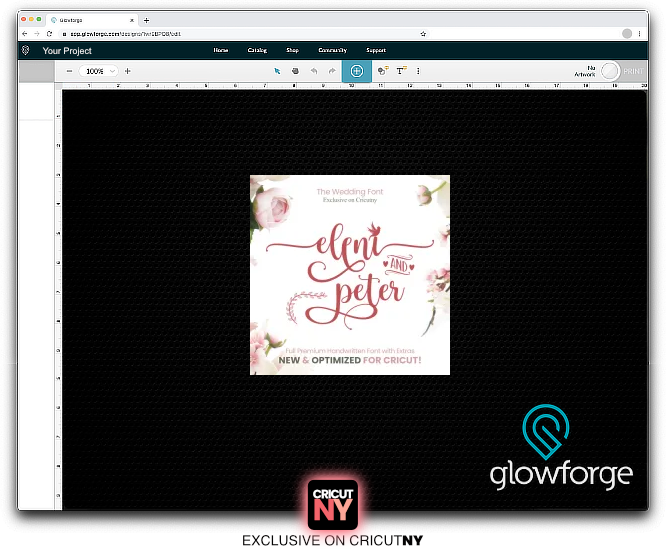Open the add artwork plus button

[356, 71]
